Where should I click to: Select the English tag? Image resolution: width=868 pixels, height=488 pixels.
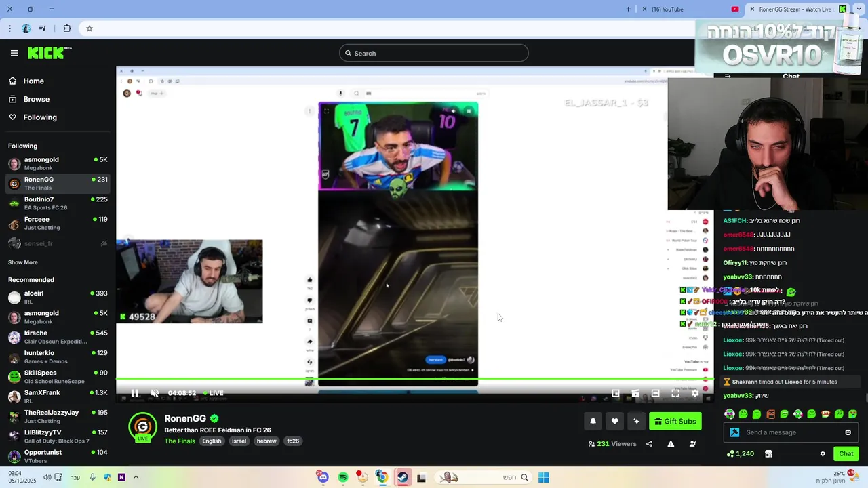(x=212, y=441)
